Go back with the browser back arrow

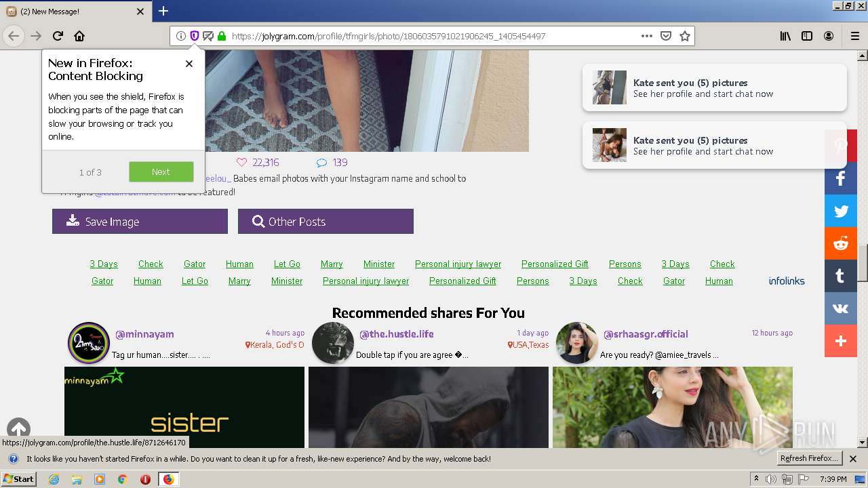14,36
